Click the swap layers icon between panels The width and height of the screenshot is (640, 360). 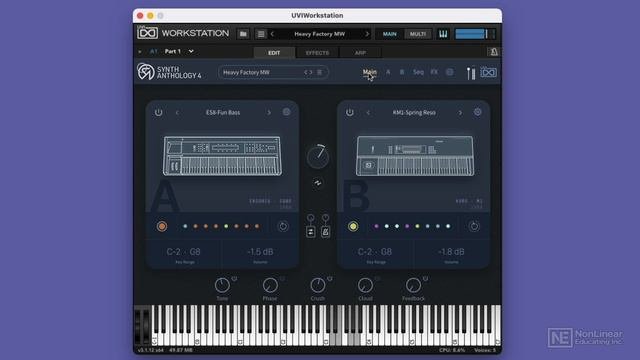click(x=311, y=232)
